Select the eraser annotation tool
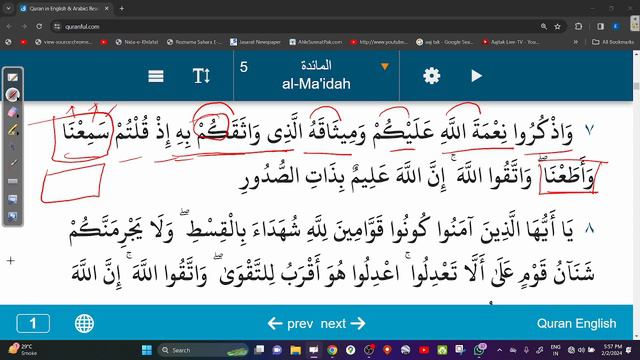This screenshot has width=640, height=360. click(13, 112)
